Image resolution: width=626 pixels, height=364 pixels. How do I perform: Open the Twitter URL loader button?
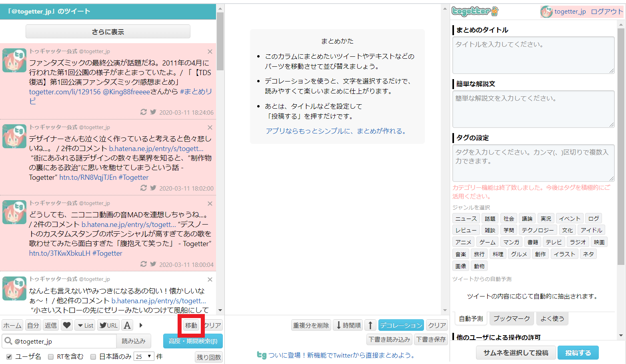click(108, 325)
